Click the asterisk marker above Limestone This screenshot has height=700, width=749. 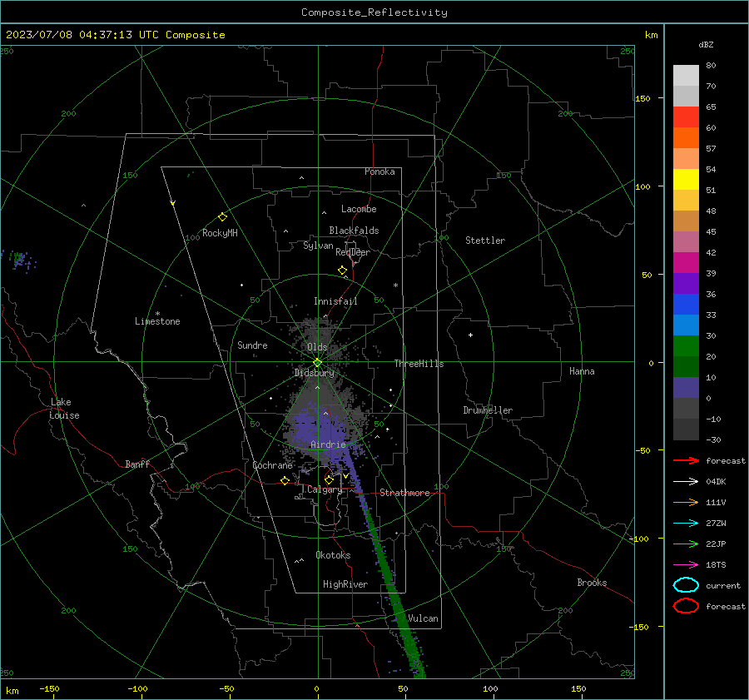157,314
